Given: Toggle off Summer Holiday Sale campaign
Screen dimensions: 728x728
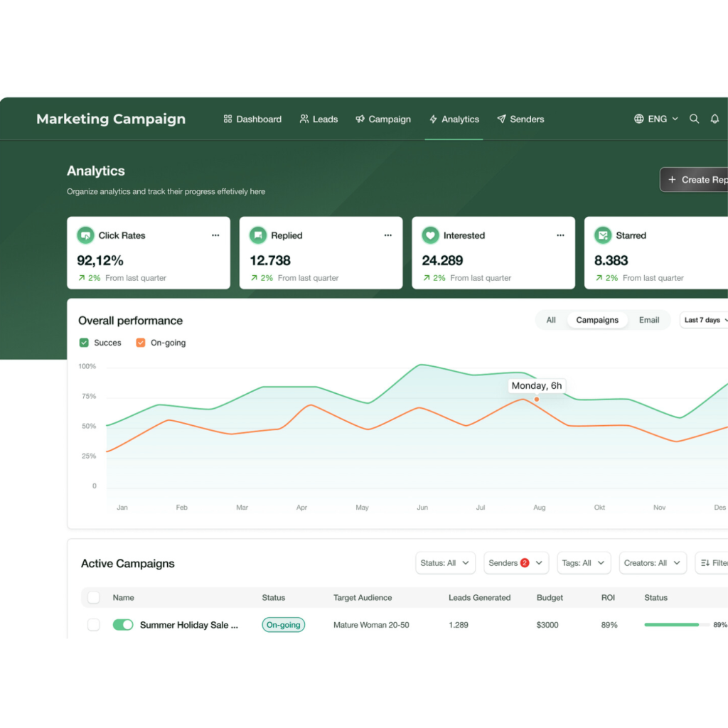Looking at the screenshot, I should [x=123, y=625].
